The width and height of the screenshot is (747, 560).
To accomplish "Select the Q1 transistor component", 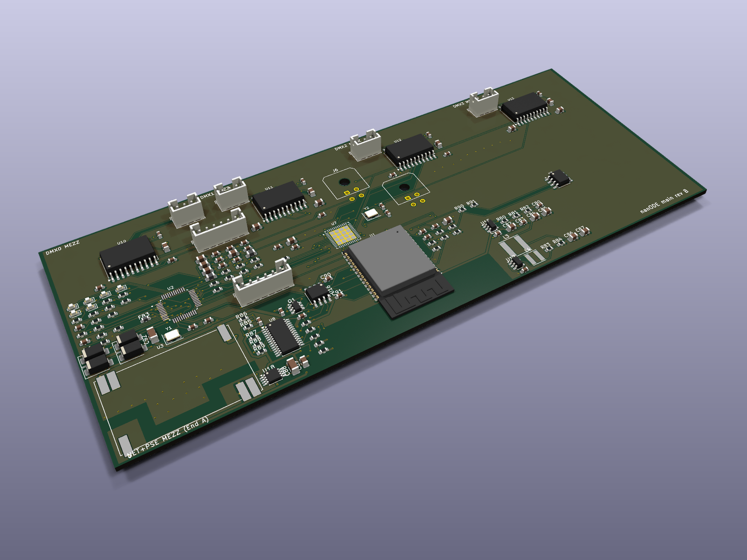I will tap(296, 308).
